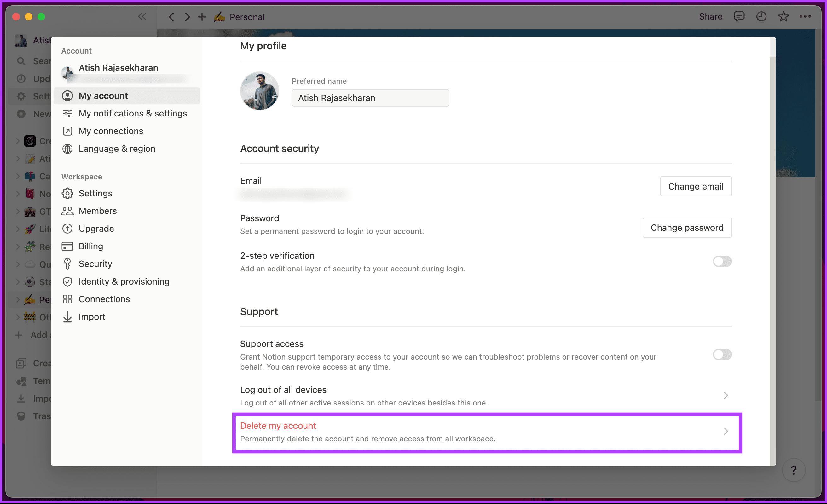Favorite the page with star icon
Image resolution: width=827 pixels, height=504 pixels.
(783, 16)
